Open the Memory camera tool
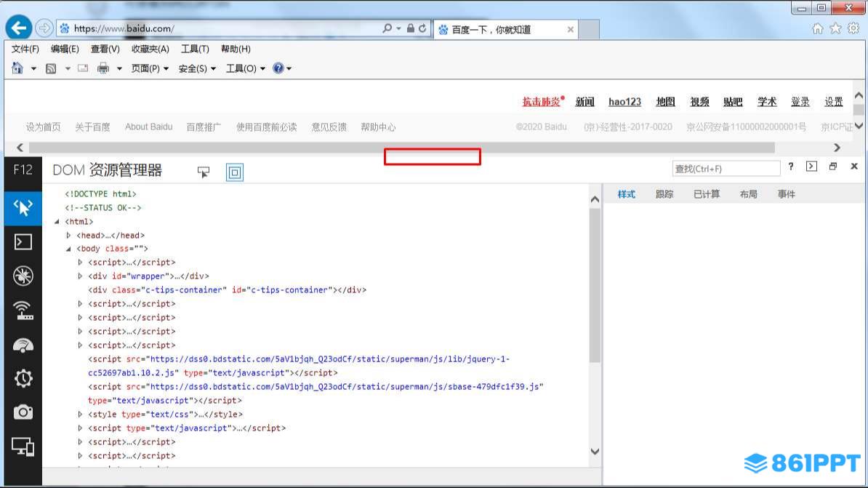This screenshot has width=868, height=488. pyautogui.click(x=23, y=412)
